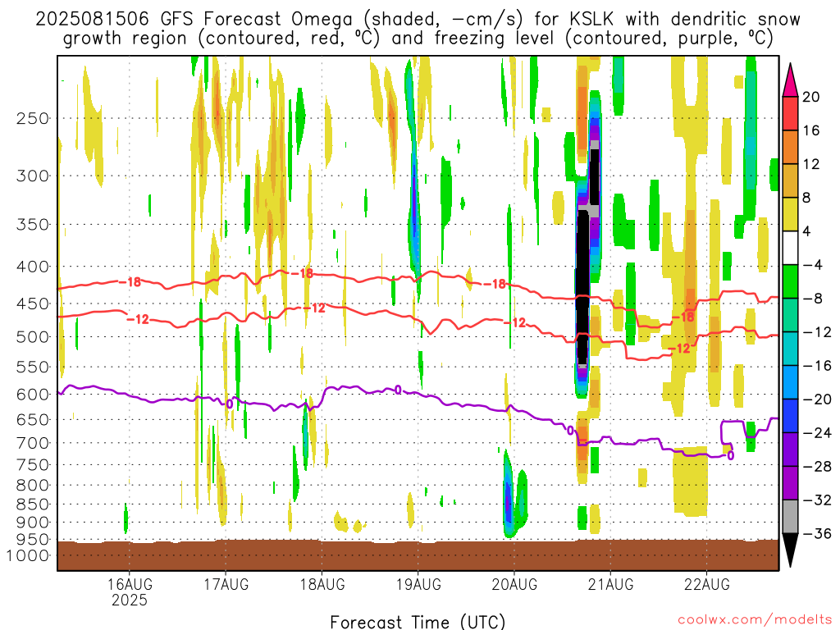Select the yellow 4 to 8 color scale segment
Image resolution: width=840 pixels, height=630 pixels.
790,214
